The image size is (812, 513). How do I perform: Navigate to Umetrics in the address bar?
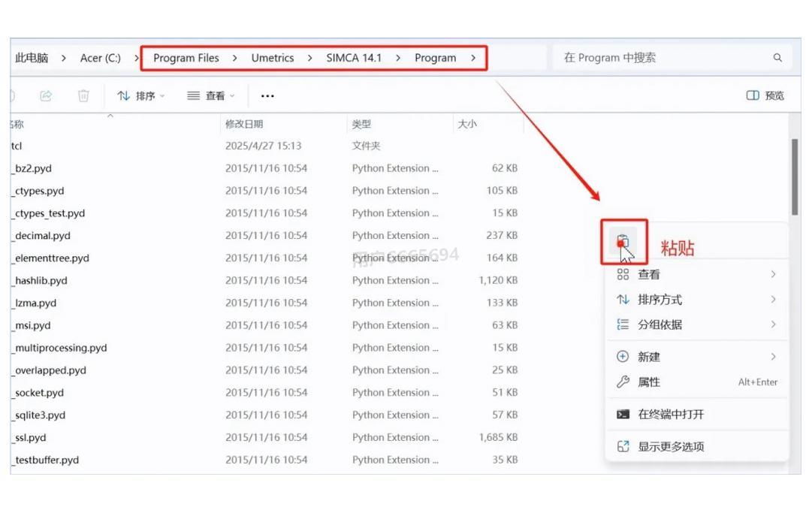coord(272,58)
